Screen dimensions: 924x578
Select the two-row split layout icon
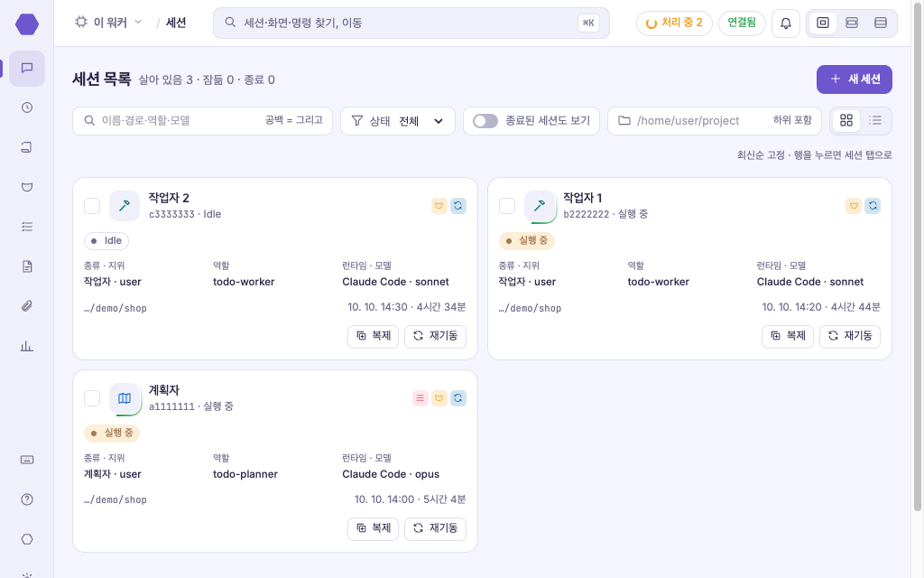pos(852,23)
